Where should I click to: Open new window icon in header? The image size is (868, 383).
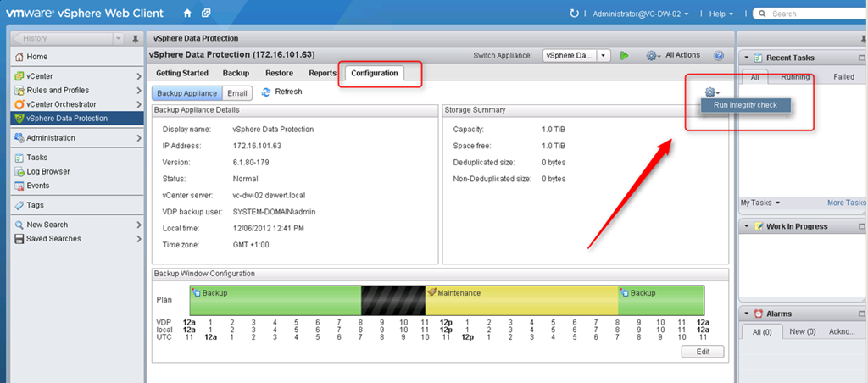tap(206, 14)
